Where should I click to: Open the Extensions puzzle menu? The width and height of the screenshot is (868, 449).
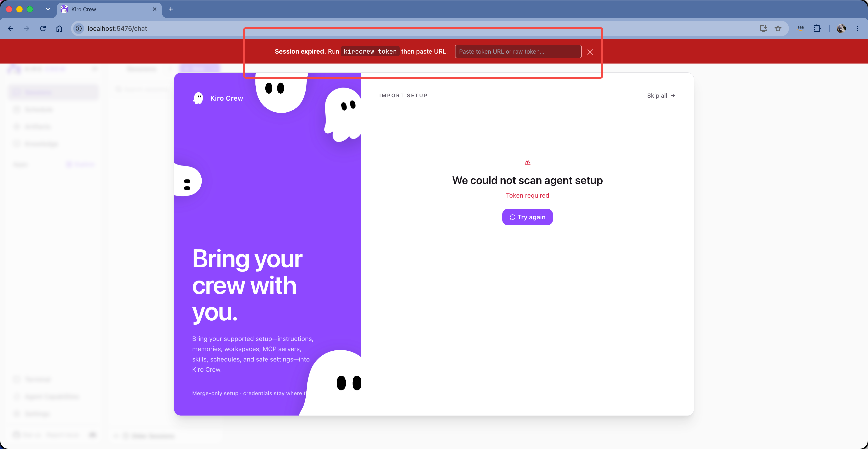pos(817,29)
